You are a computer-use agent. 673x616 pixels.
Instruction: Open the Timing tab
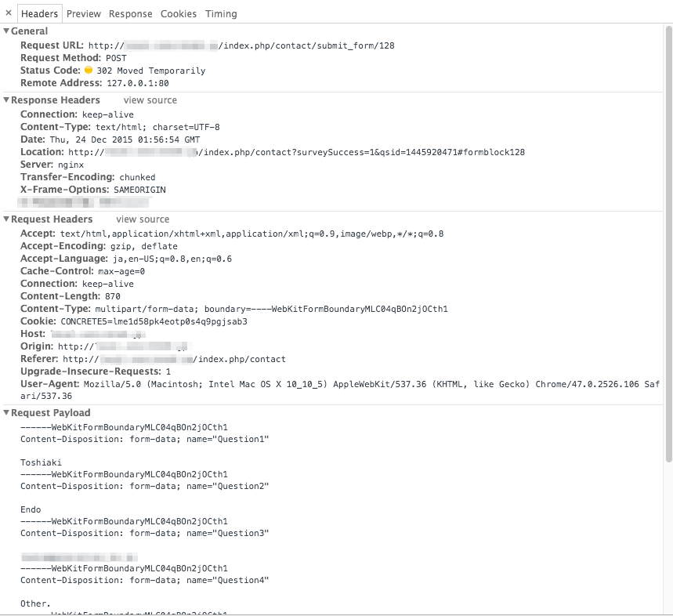click(221, 14)
